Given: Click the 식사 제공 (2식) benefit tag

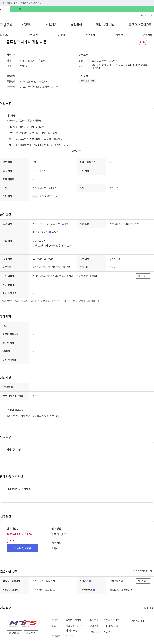Looking at the screenshot, I should [x=88, y=81].
